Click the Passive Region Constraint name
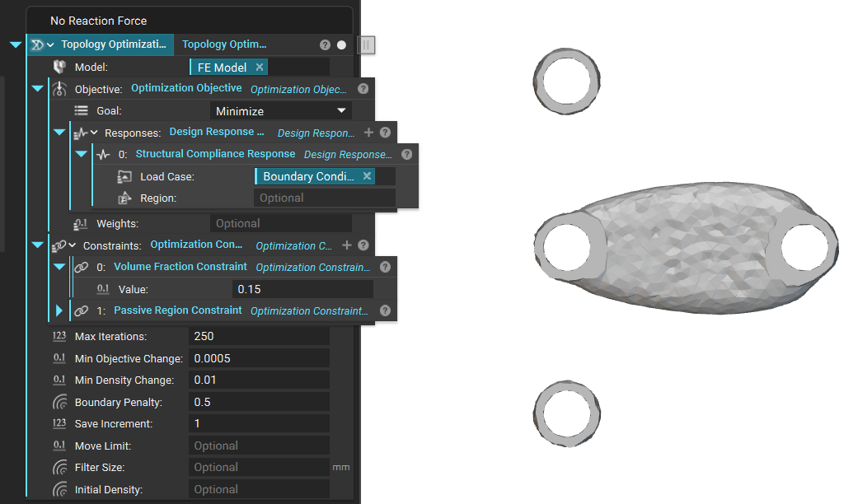Image resolution: width=858 pixels, height=504 pixels. pyautogui.click(x=177, y=310)
